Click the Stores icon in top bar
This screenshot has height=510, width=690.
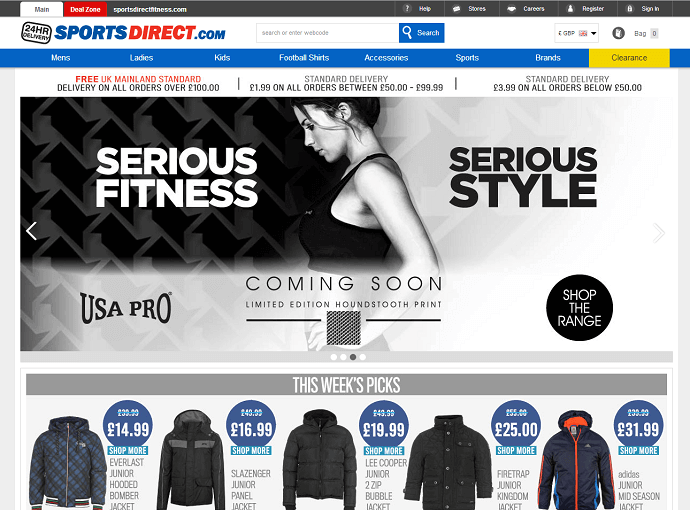[x=456, y=9]
